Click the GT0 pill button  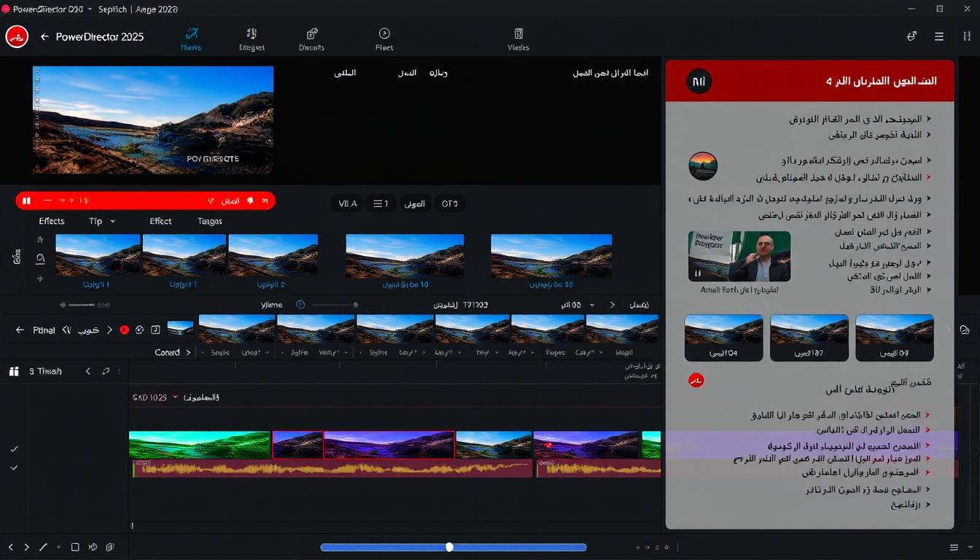[x=450, y=203]
